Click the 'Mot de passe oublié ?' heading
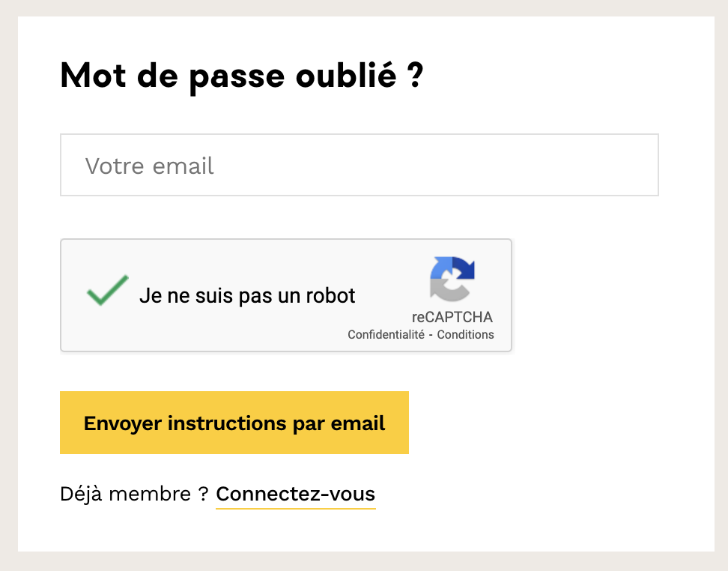The image size is (728, 571). [x=242, y=76]
